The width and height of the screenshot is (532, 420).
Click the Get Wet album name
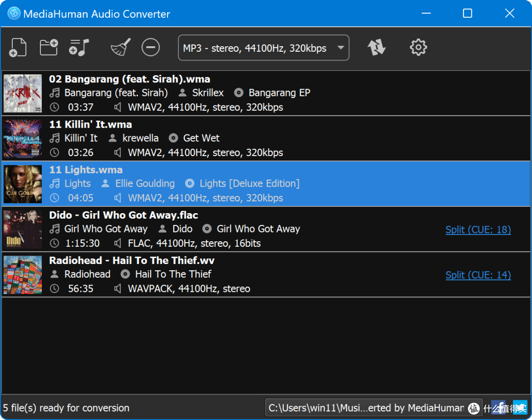201,138
